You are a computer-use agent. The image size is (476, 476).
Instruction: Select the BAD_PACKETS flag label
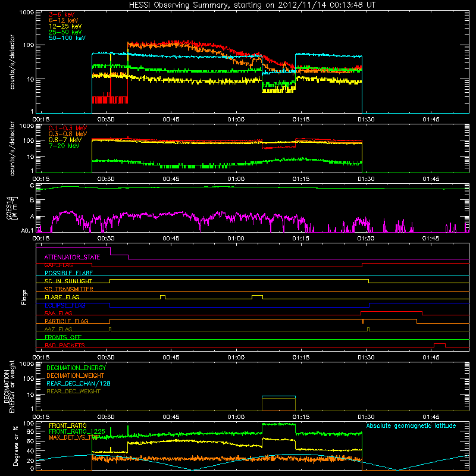pyautogui.click(x=65, y=346)
